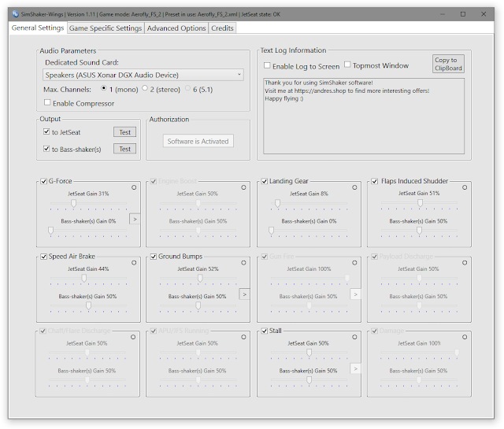Test Bass-shaker(s) output
The width and height of the screenshot is (504, 429).
click(124, 149)
